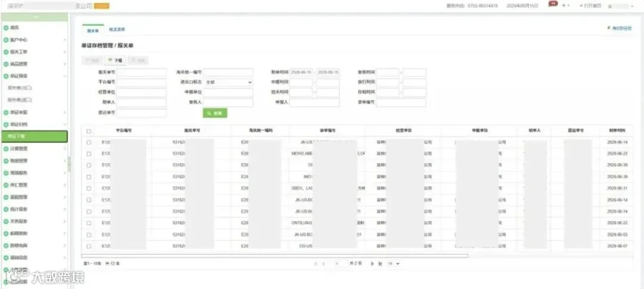Viewport: 644px width, 289px height.
Task: Click the green icon beside 报关工单
Action: pyautogui.click(x=6, y=52)
